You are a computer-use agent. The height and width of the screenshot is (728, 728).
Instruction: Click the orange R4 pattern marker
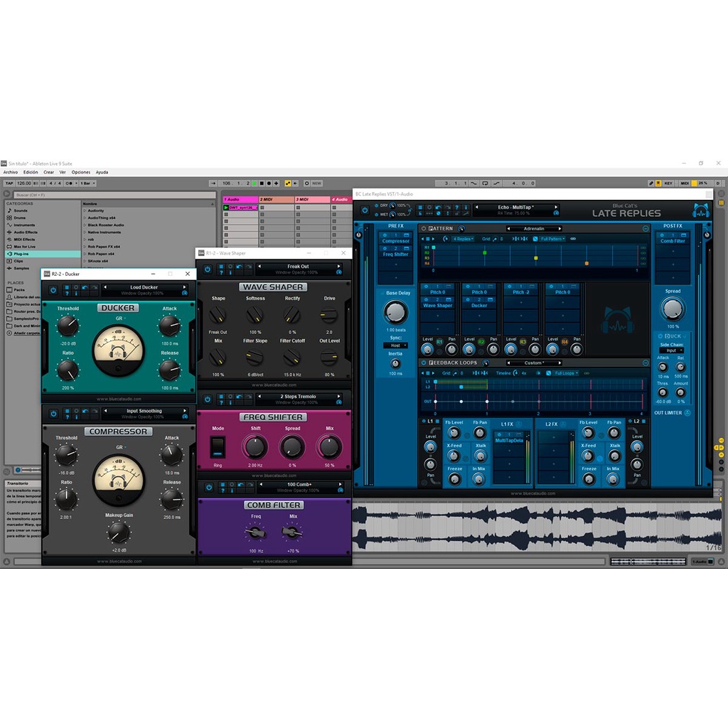coord(587,263)
